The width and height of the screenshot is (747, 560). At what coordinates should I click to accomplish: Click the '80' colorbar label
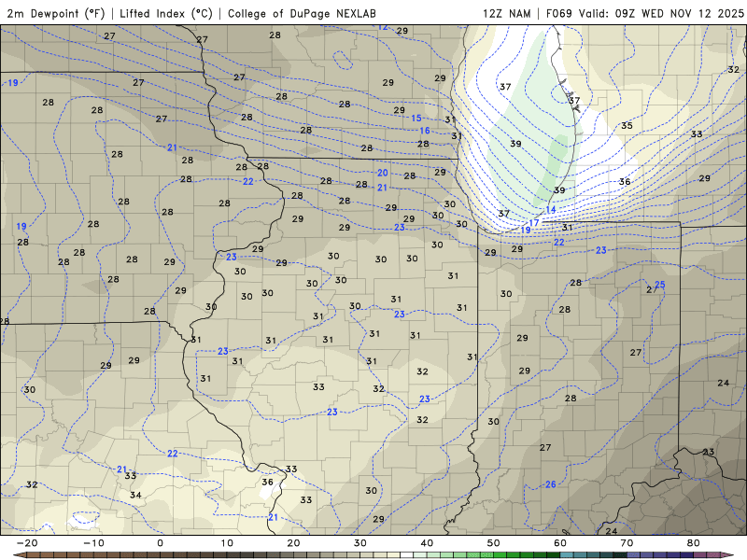(x=694, y=543)
